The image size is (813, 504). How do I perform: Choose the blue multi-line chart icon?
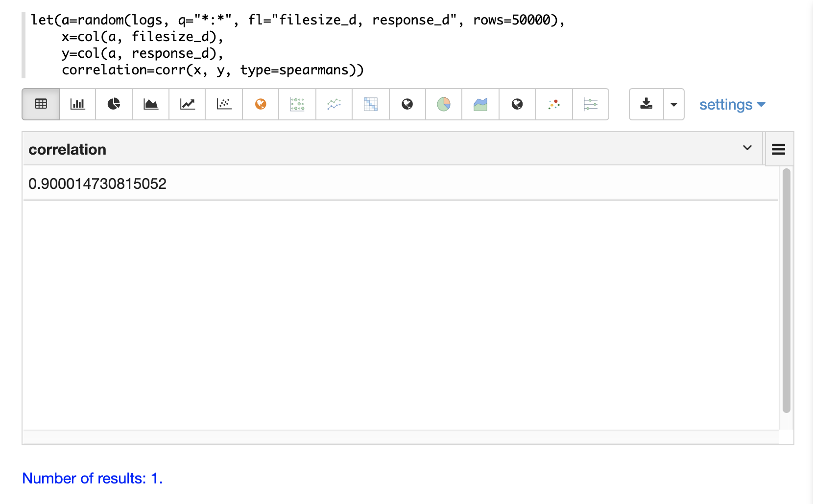tap(334, 104)
